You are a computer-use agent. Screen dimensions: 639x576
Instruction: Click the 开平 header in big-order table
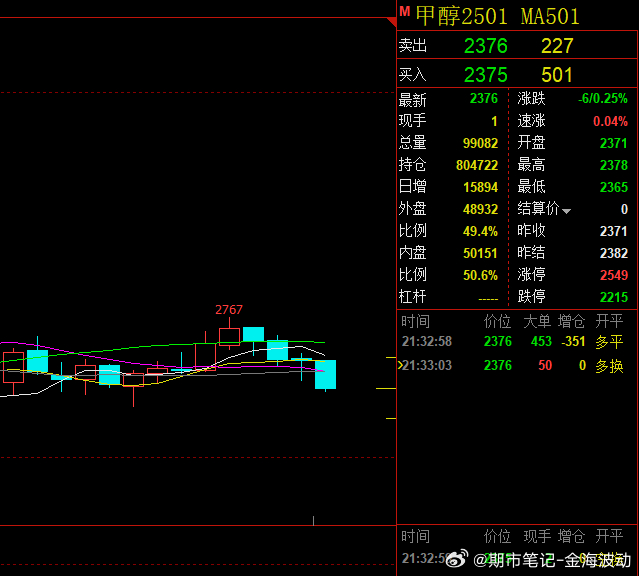[609, 321]
